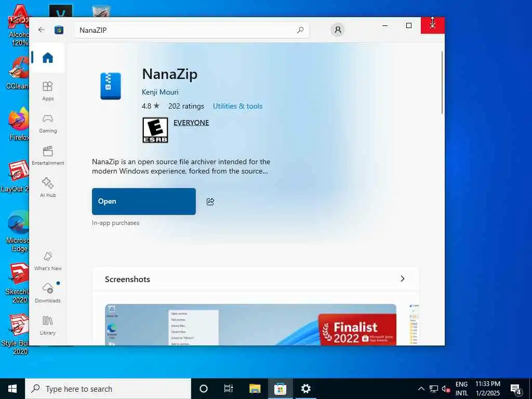The height and width of the screenshot is (399, 532).
Task: Open the user profile account icon
Action: pos(338,30)
